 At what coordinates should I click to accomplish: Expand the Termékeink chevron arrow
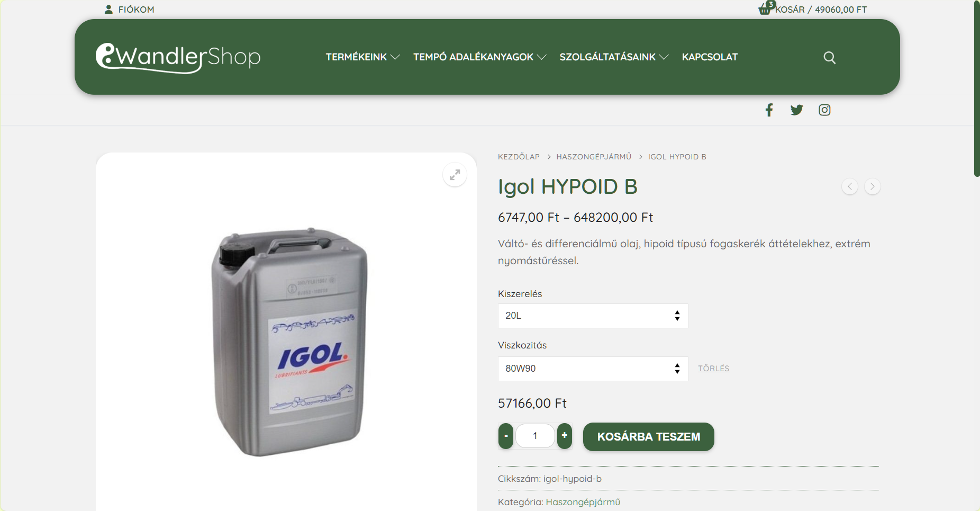tap(395, 57)
